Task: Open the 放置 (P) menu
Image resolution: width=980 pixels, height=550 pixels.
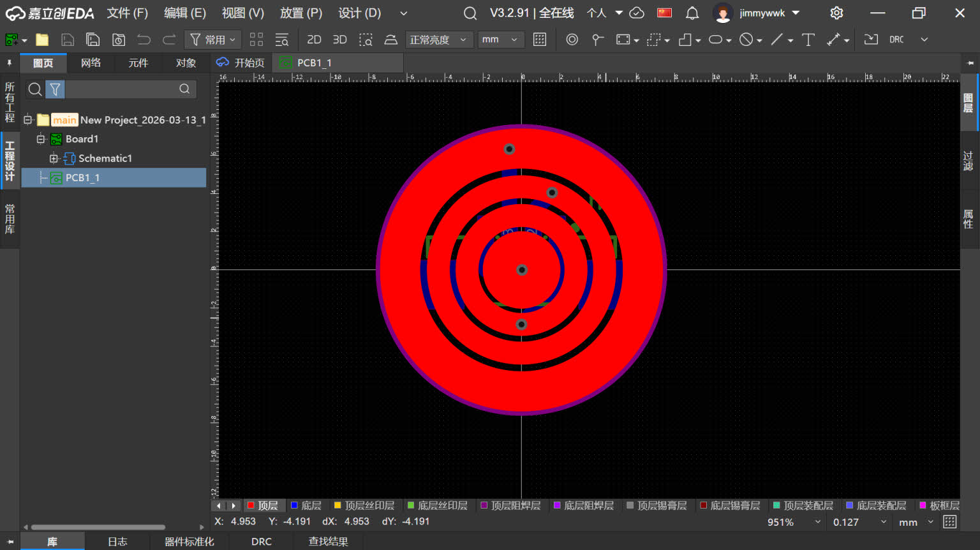Action: point(301,13)
